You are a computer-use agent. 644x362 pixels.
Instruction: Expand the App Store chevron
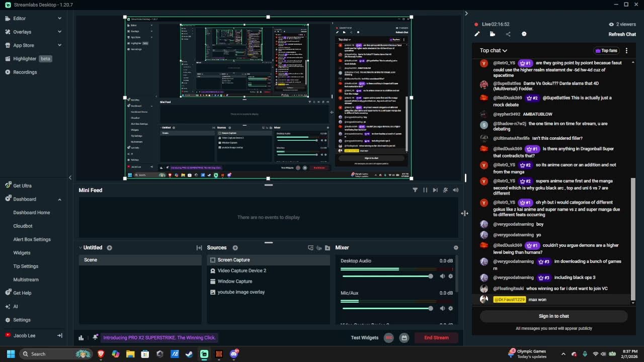click(x=59, y=45)
